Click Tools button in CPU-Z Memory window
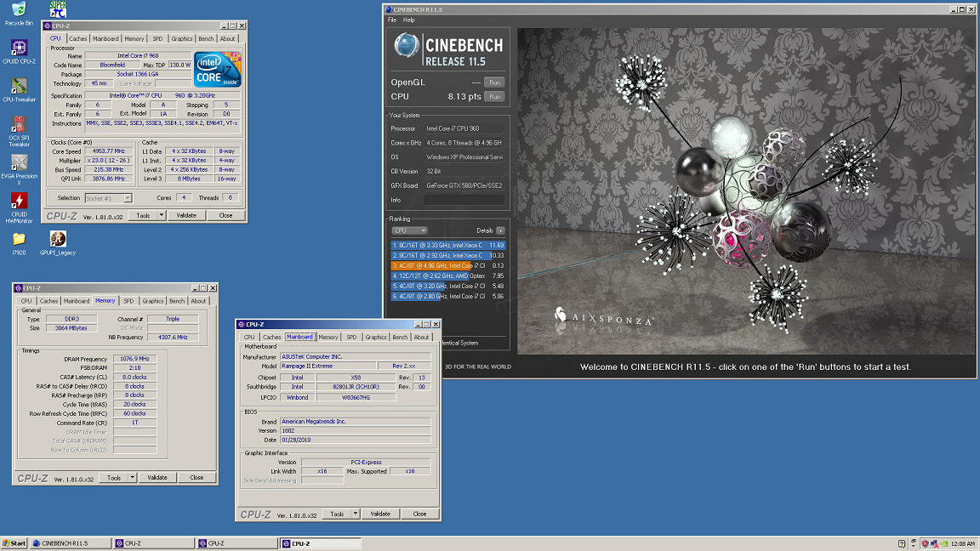 coord(114,477)
